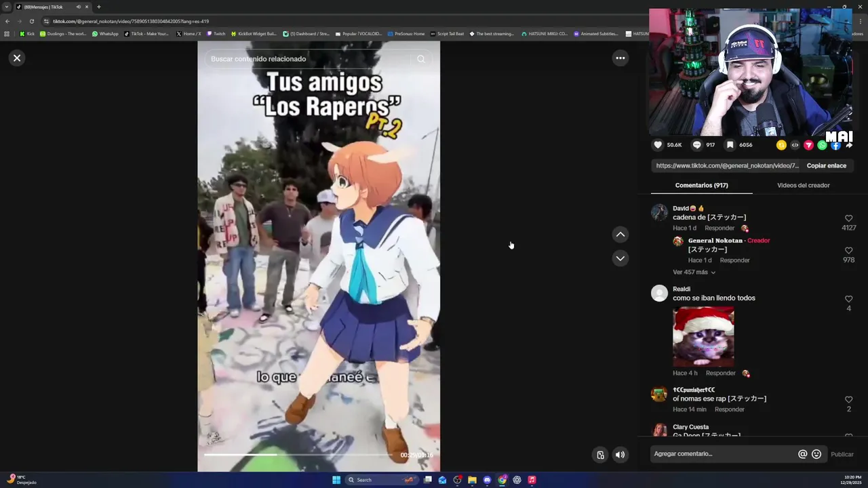Mute the video with the speaker icon

620,455
